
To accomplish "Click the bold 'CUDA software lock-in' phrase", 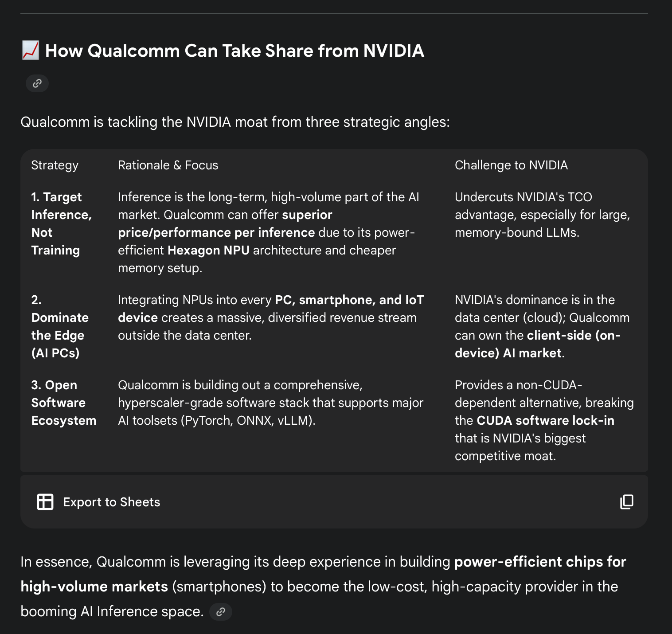I will [545, 420].
